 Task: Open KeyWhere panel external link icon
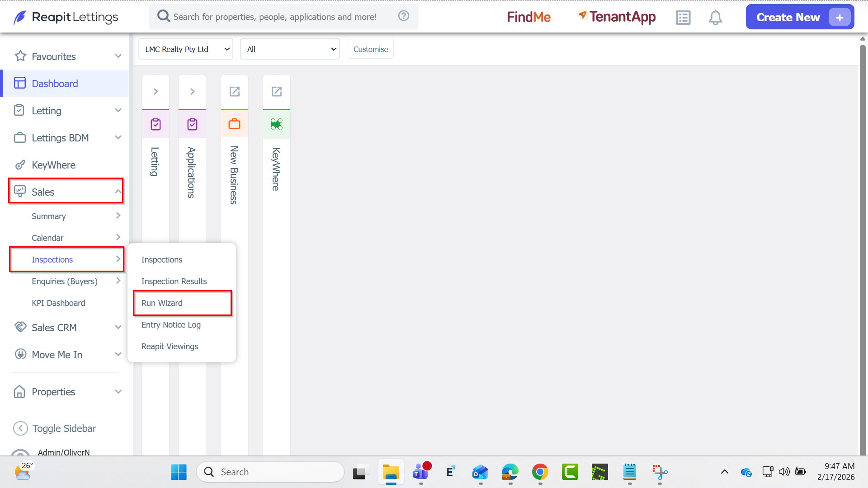point(277,91)
